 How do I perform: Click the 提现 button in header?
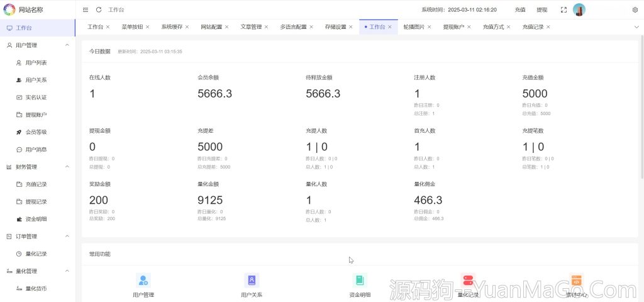tap(541, 10)
